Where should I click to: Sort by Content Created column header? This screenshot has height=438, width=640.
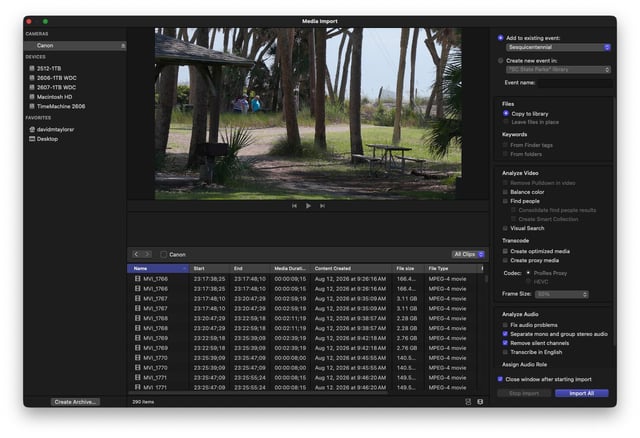(351, 269)
